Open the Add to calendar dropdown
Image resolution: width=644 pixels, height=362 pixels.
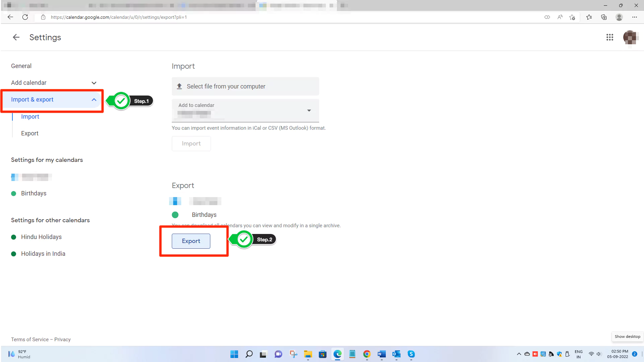tap(309, 111)
